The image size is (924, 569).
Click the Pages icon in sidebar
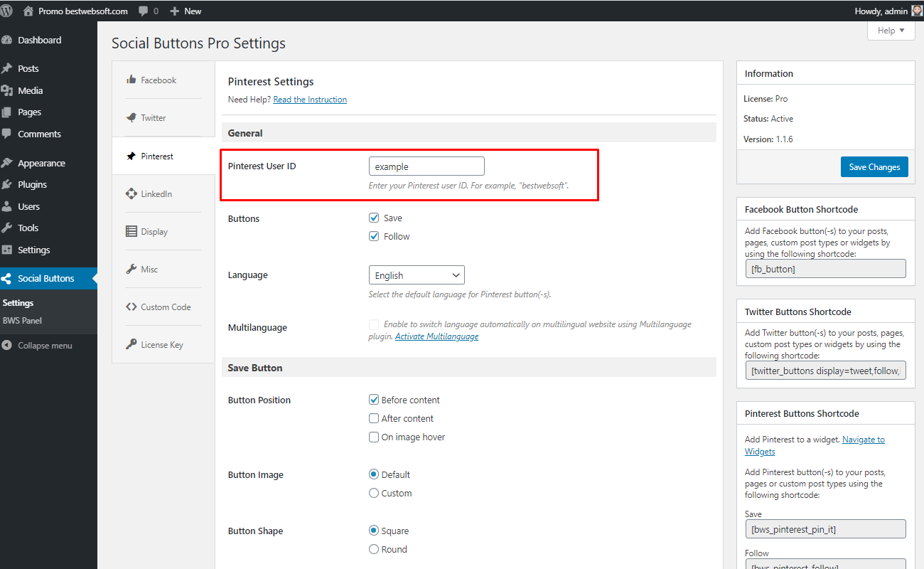[x=7, y=112]
